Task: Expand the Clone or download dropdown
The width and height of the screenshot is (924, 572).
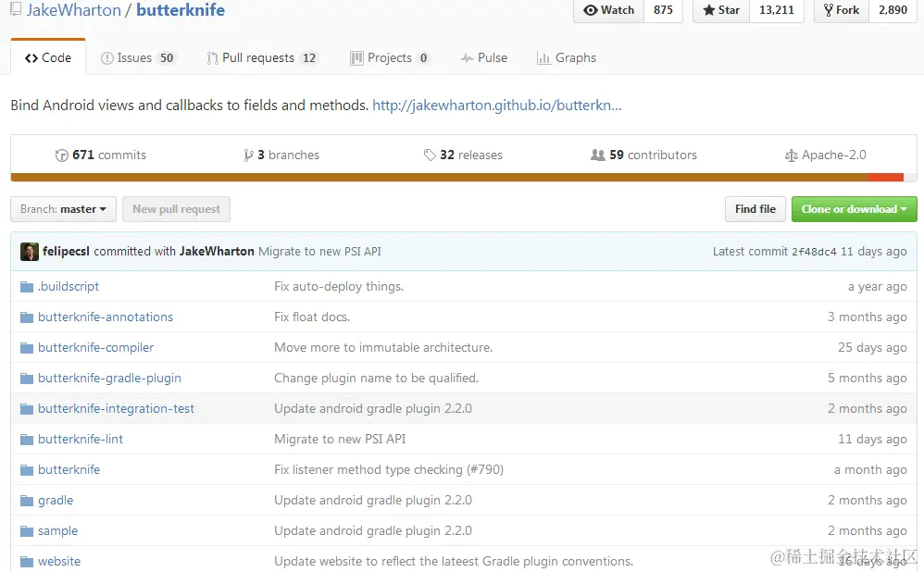Action: (x=854, y=209)
